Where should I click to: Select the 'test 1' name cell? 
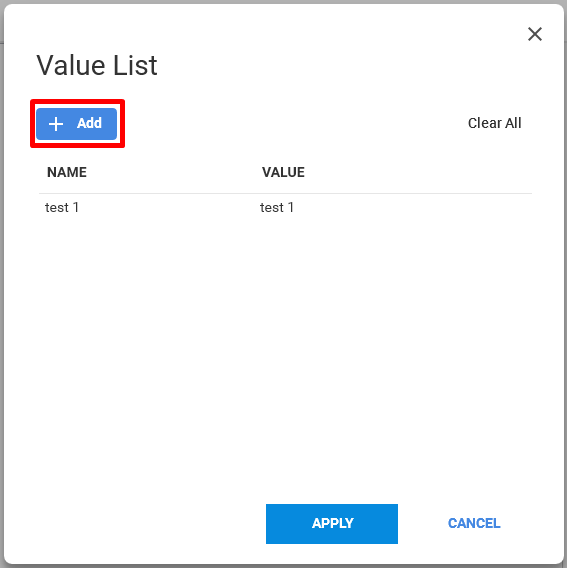[62, 208]
